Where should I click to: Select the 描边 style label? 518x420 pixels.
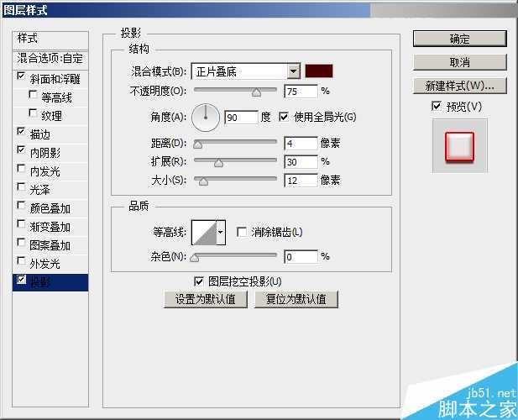click(x=40, y=134)
